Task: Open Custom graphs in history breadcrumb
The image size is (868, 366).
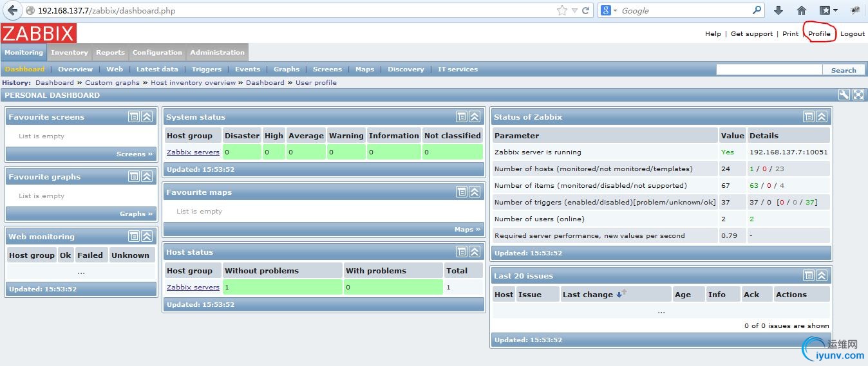Action: click(x=112, y=83)
